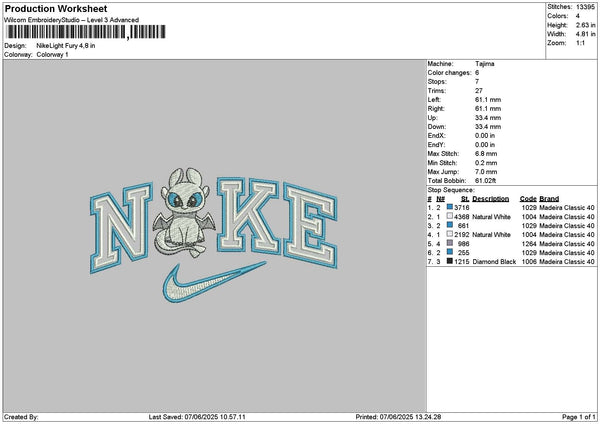This screenshot has height=424, width=600.
Task: Click the blue swatch in stop row 6
Action: click(450, 252)
